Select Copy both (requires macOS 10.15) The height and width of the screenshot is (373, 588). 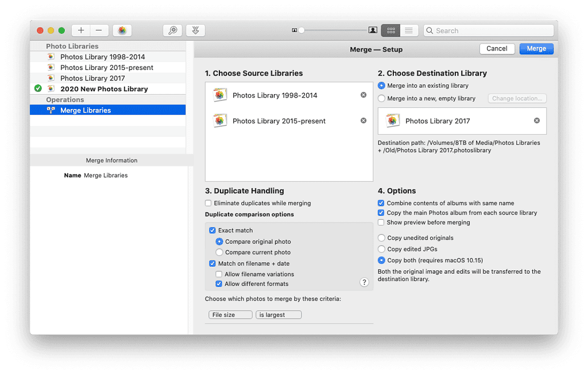pyautogui.click(x=381, y=260)
